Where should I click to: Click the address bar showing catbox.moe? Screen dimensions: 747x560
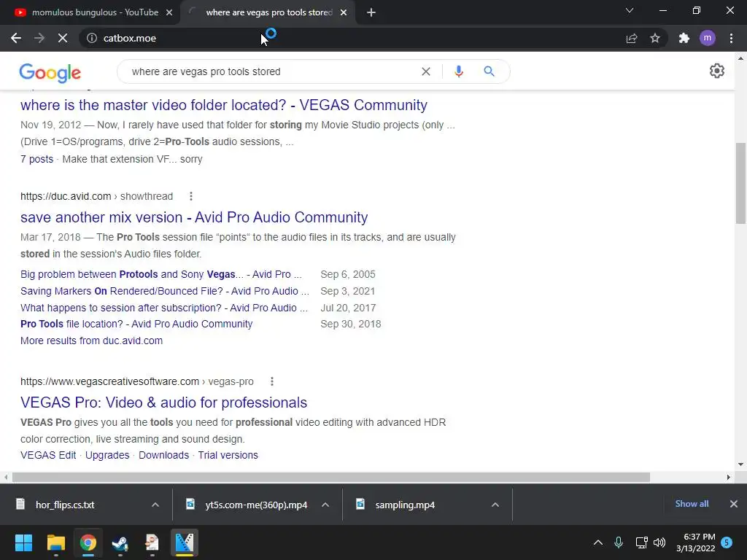[352, 38]
